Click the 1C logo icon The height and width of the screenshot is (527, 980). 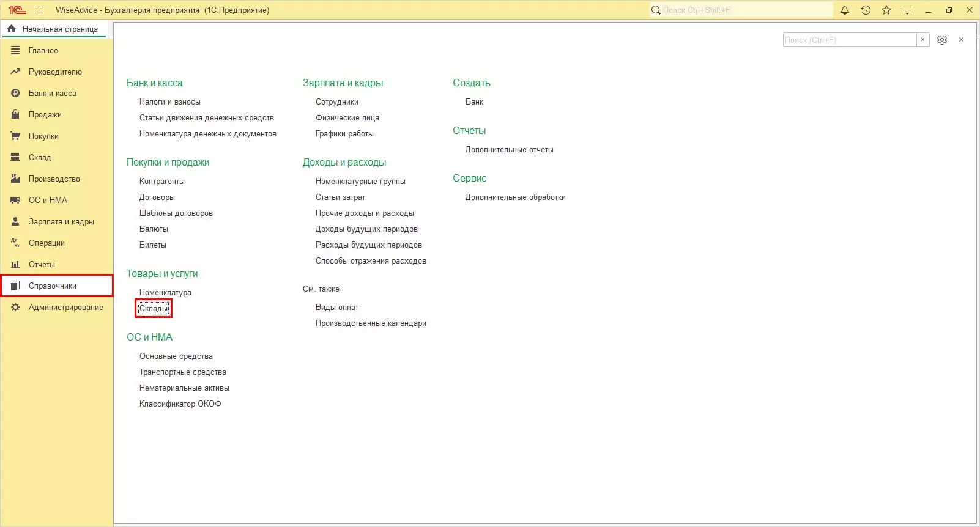17,10
